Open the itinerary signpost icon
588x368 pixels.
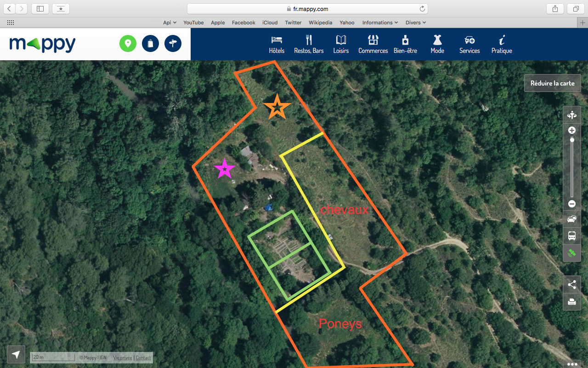pos(173,44)
